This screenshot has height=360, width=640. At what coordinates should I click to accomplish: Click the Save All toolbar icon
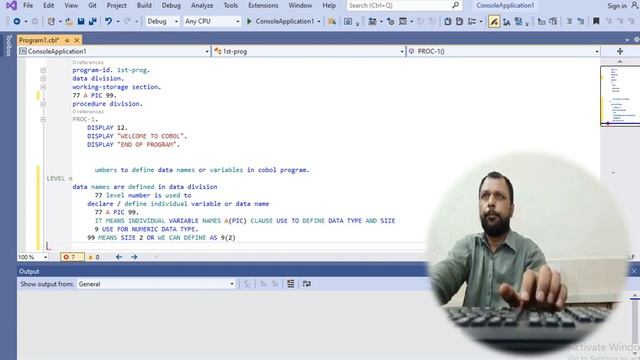[x=93, y=21]
